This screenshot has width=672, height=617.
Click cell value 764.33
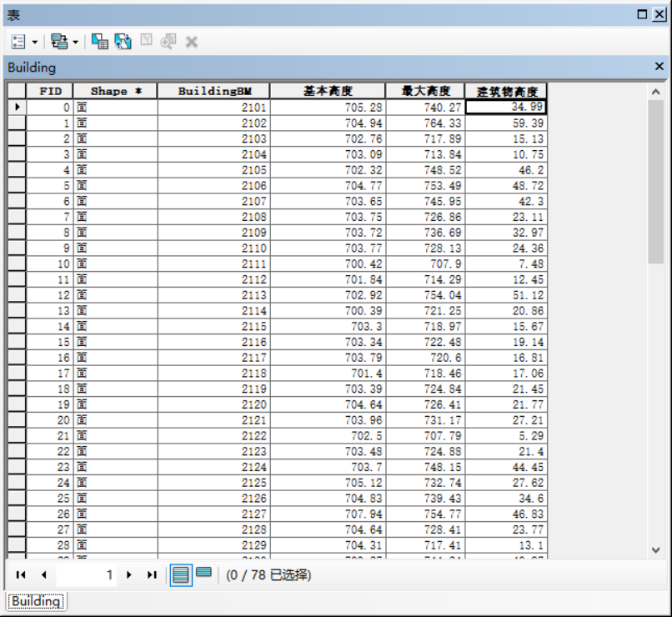point(425,123)
